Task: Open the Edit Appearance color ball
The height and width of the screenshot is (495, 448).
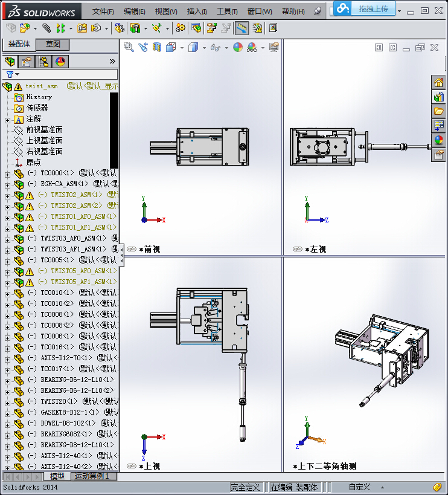Action: pos(238,47)
